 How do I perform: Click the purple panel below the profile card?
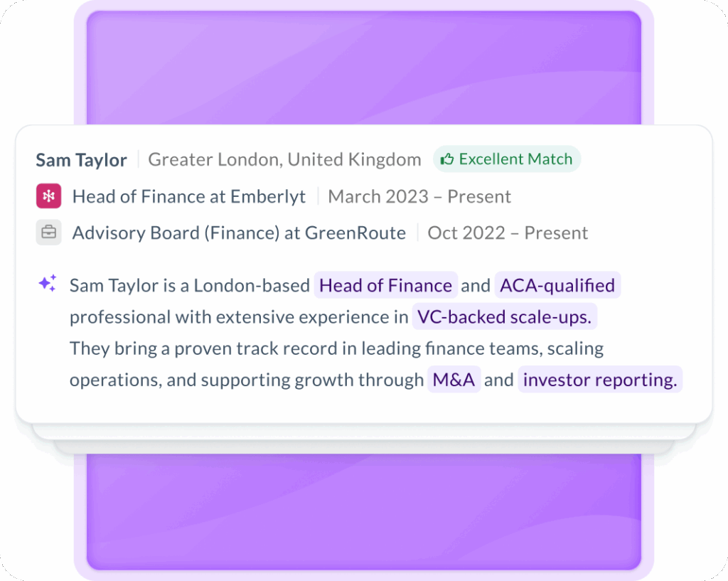coord(364,512)
